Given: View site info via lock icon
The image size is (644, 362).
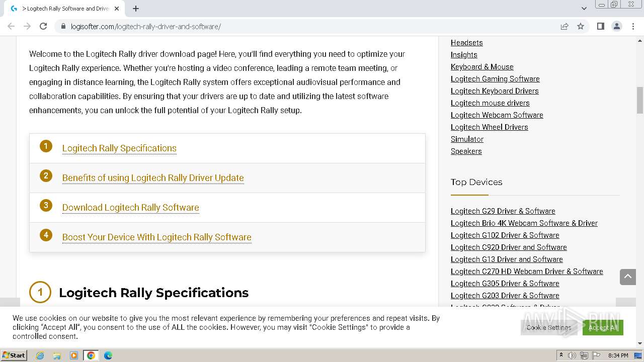Looking at the screenshot, I should click(63, 26).
